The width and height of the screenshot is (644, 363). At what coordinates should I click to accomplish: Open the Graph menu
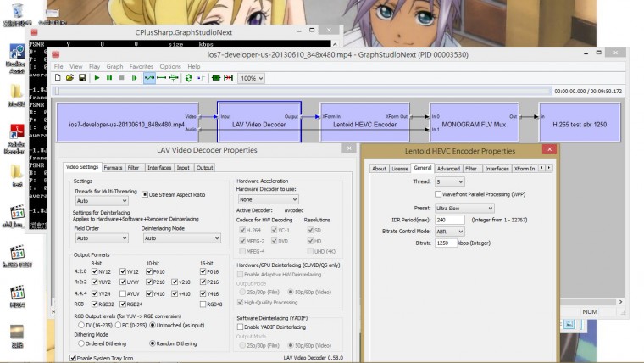tap(114, 66)
